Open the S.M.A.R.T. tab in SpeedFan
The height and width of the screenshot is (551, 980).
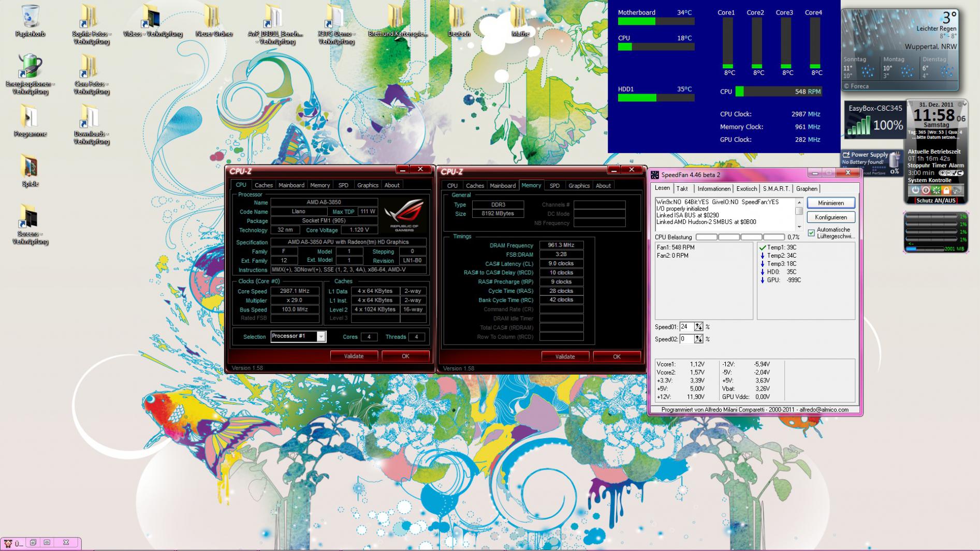pos(776,189)
